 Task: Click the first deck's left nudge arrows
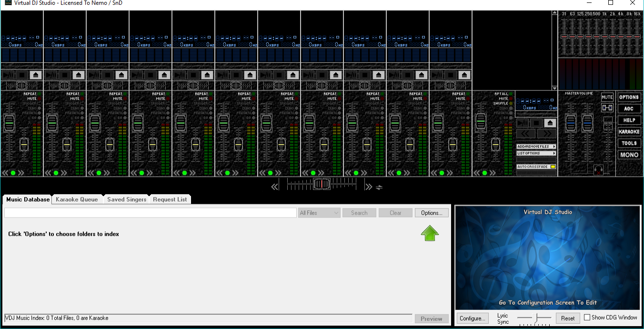coord(6,173)
